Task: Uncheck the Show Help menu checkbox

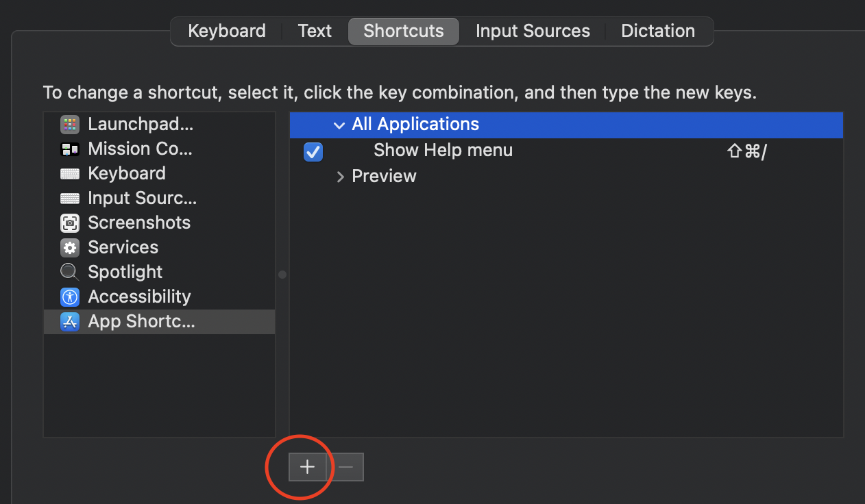Action: coord(313,151)
